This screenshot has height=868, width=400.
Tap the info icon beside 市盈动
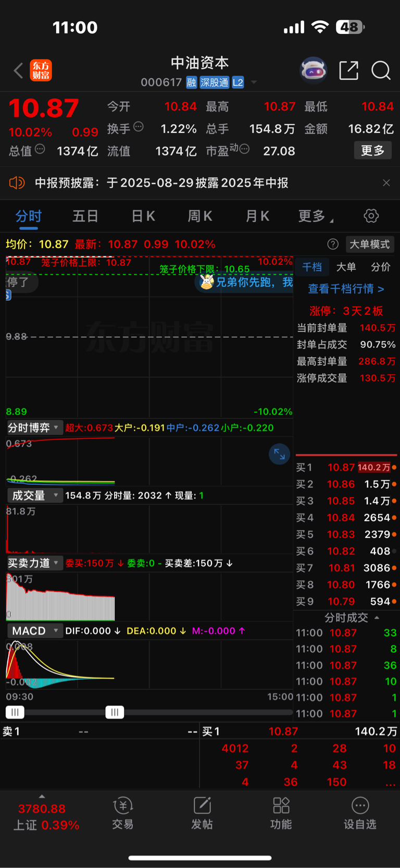point(244,150)
